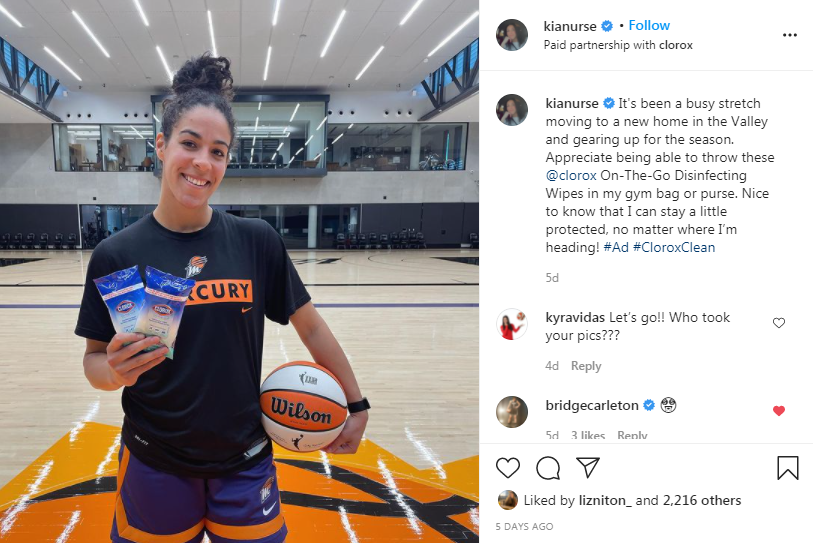Open @clorox mention in caption
Image resolution: width=813 pixels, height=543 pixels.
[571, 175]
